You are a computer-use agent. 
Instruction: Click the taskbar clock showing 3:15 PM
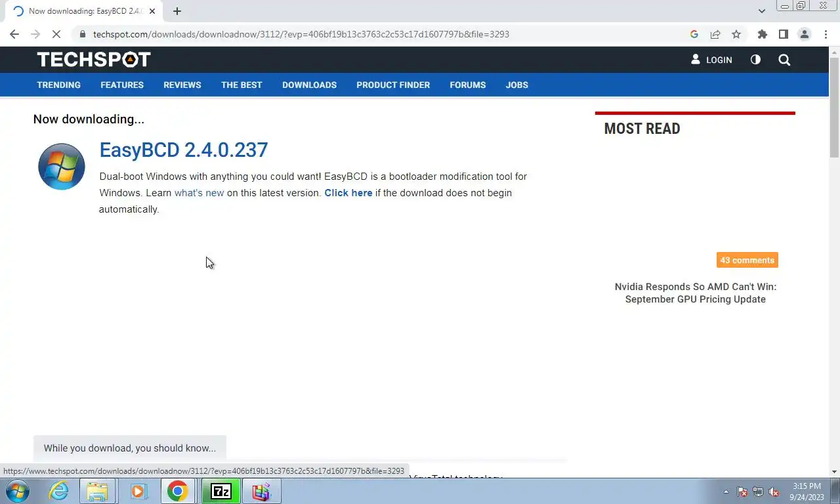(x=807, y=492)
